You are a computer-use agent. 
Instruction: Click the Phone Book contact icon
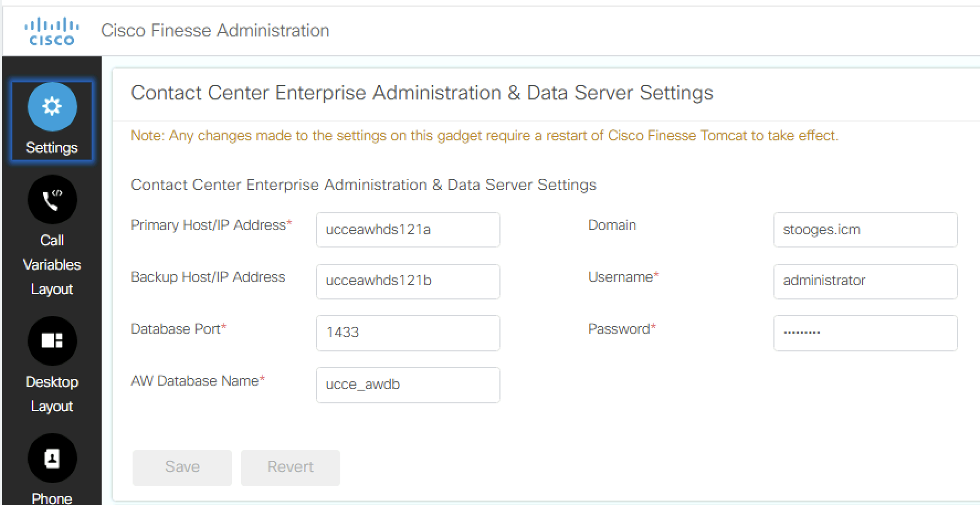point(51,459)
